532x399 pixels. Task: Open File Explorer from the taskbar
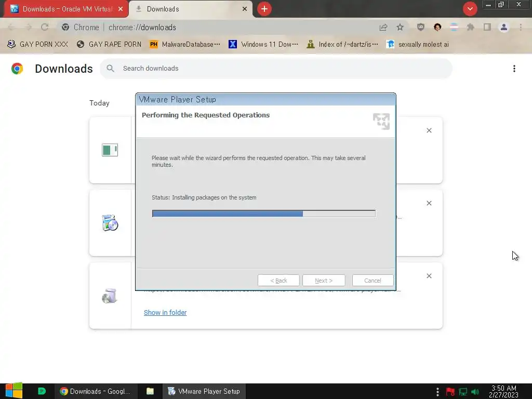pyautogui.click(x=150, y=391)
